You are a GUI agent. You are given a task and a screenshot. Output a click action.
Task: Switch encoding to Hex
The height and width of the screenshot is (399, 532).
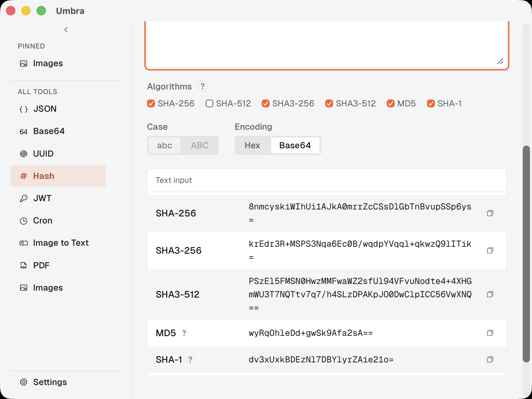(x=252, y=145)
